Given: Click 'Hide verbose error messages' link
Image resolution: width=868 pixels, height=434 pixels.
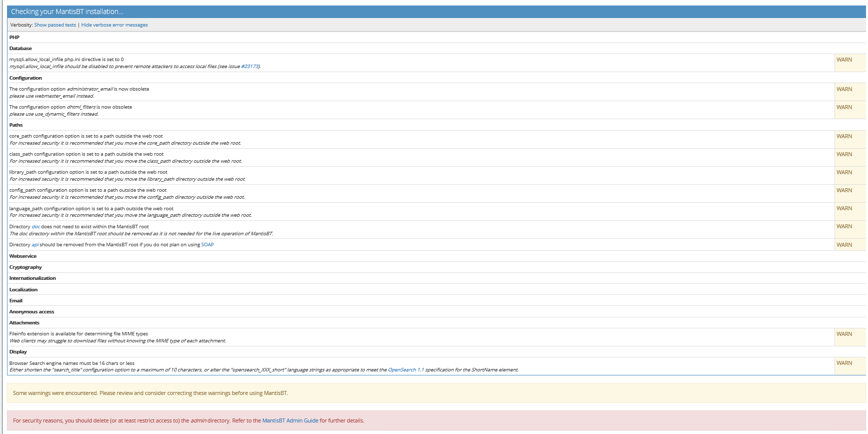Looking at the screenshot, I should point(114,25).
